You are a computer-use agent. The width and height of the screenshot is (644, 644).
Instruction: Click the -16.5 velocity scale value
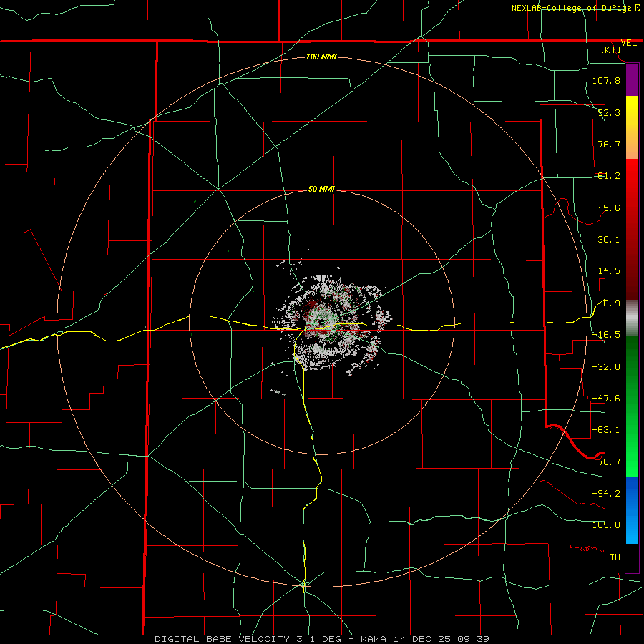pos(606,335)
